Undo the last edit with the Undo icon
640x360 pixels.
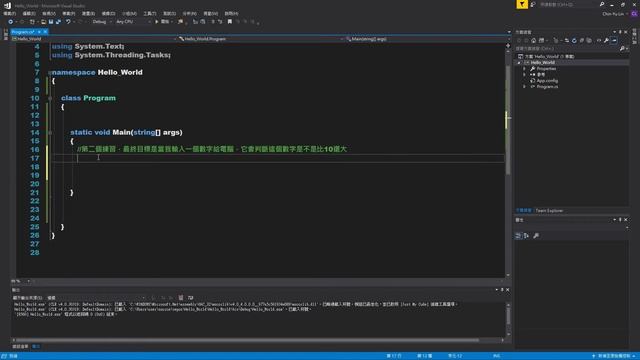click(x=68, y=22)
